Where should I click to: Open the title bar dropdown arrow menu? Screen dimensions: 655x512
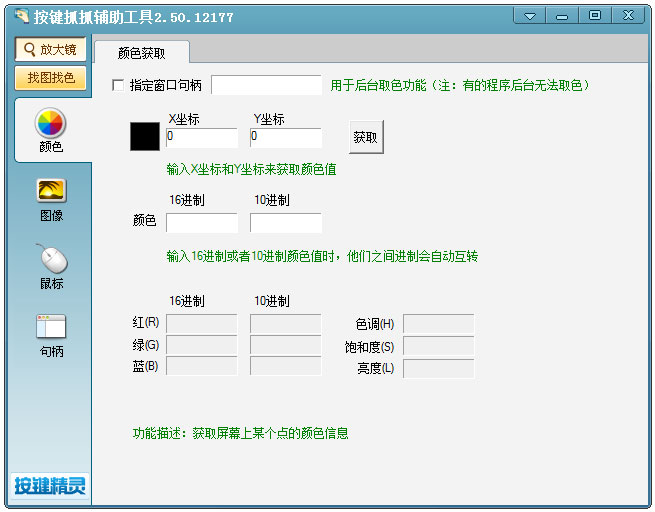click(530, 16)
